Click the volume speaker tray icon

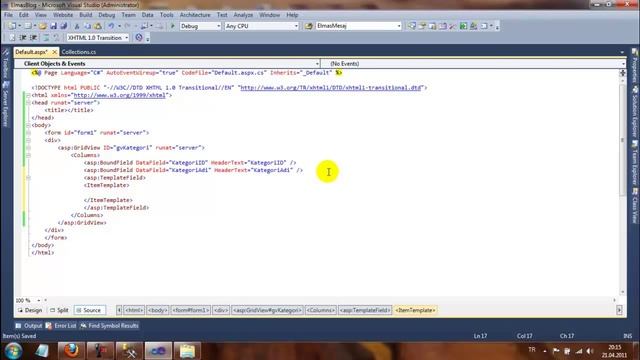pos(590,351)
